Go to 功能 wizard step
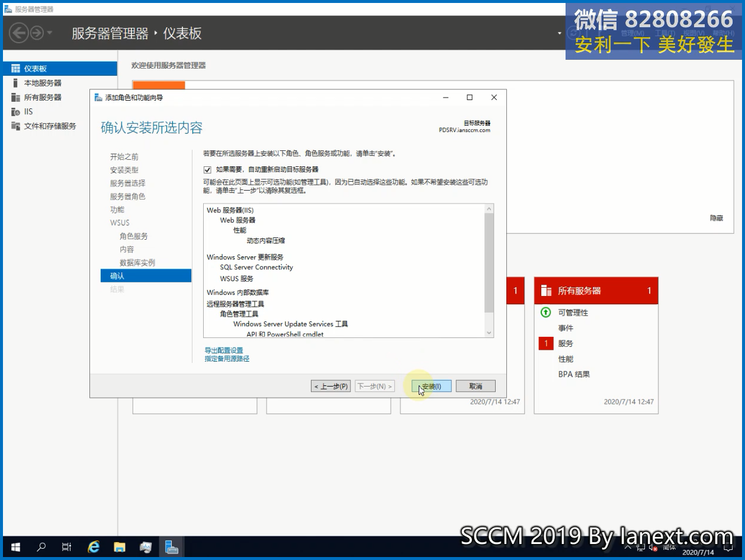This screenshot has width=745, height=560. click(117, 210)
